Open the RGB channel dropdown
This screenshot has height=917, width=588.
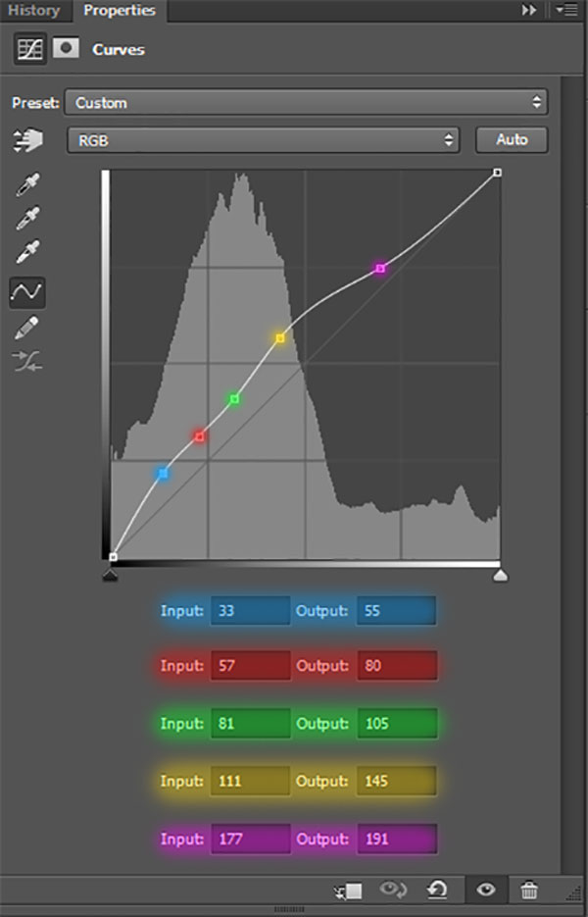click(x=263, y=140)
